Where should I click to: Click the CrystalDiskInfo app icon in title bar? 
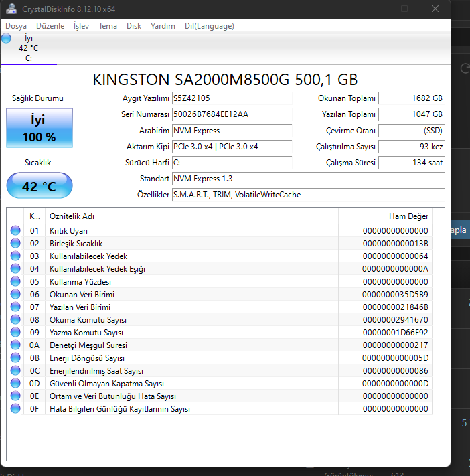11,9
